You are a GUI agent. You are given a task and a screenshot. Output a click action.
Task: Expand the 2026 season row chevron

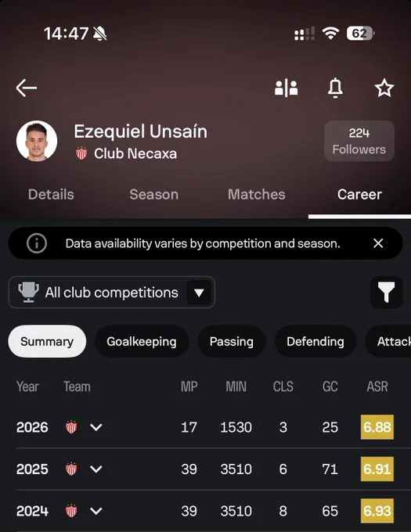tap(96, 427)
